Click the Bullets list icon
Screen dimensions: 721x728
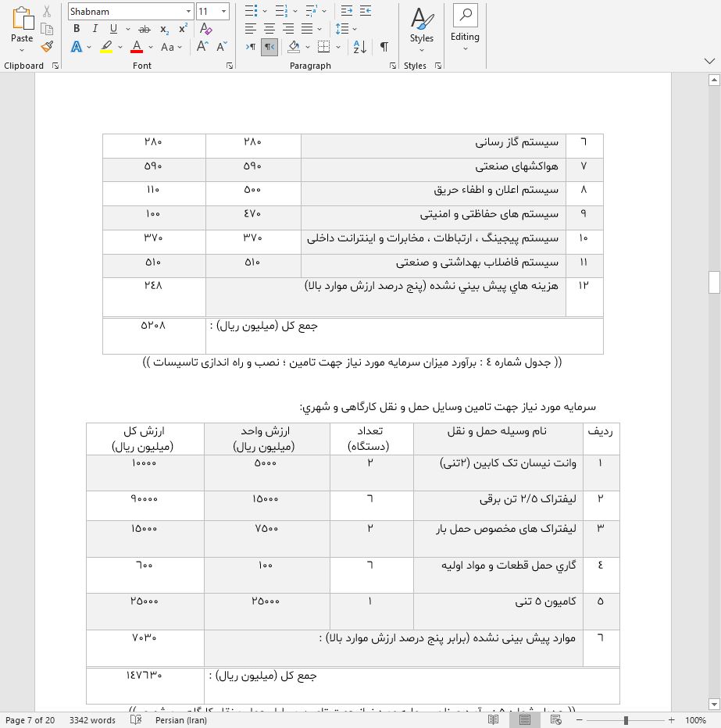coord(252,11)
